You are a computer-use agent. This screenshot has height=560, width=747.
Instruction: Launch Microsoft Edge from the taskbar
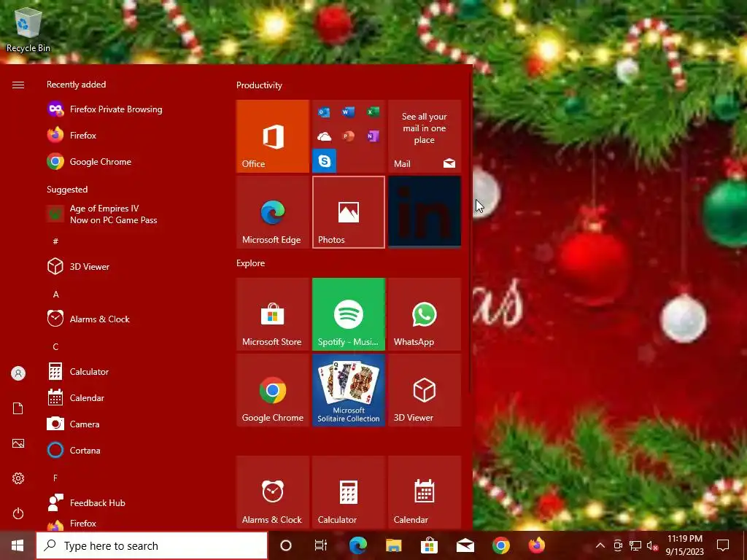click(357, 545)
